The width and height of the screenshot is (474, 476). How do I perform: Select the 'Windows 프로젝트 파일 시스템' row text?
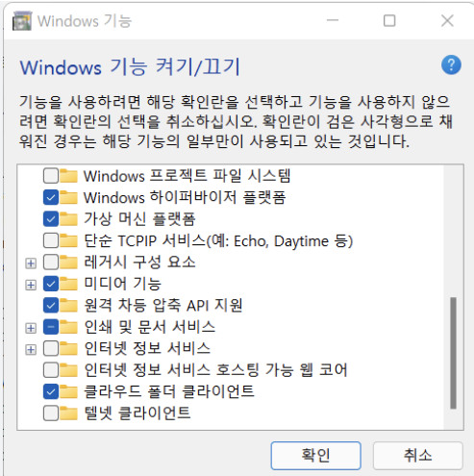187,176
